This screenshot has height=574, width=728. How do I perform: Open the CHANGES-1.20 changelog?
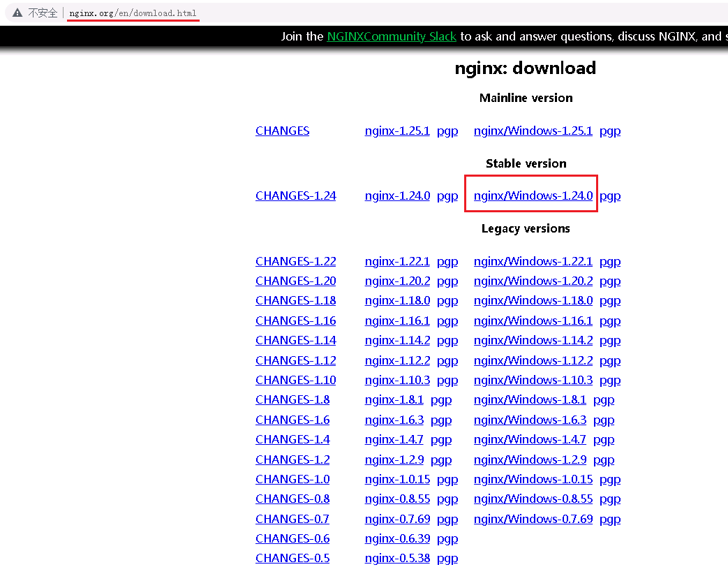pos(295,281)
